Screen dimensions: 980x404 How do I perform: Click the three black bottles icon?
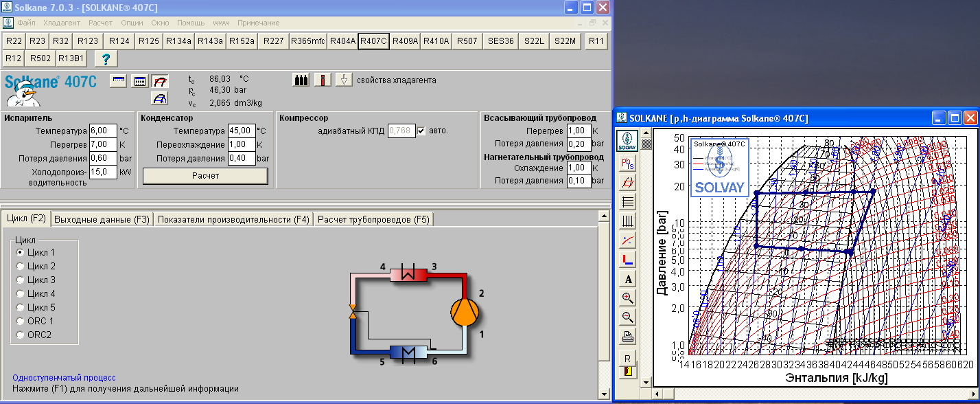[x=301, y=80]
